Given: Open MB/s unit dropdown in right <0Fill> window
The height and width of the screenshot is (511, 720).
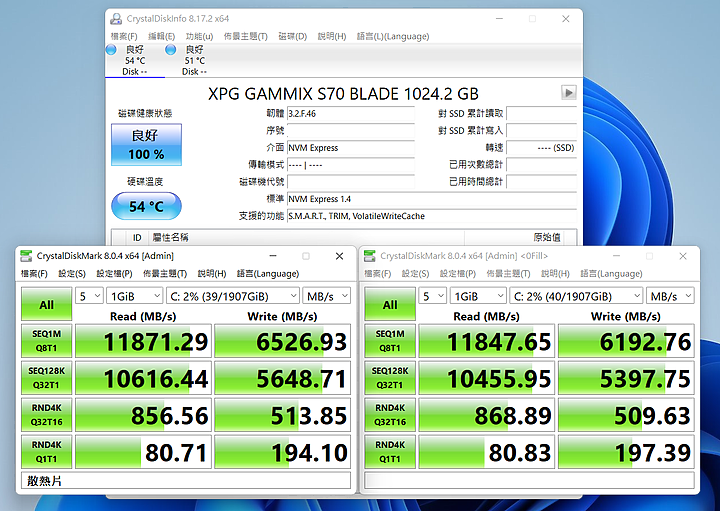Looking at the screenshot, I should [670, 296].
